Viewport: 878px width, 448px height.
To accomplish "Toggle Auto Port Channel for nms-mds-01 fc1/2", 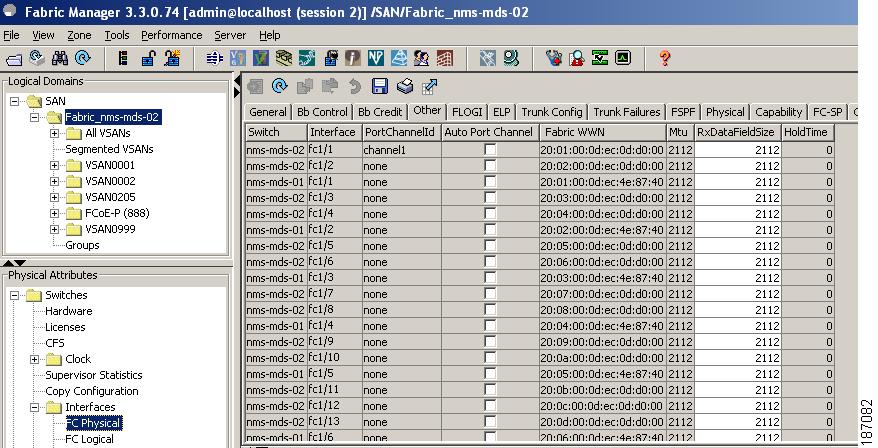I will [491, 230].
